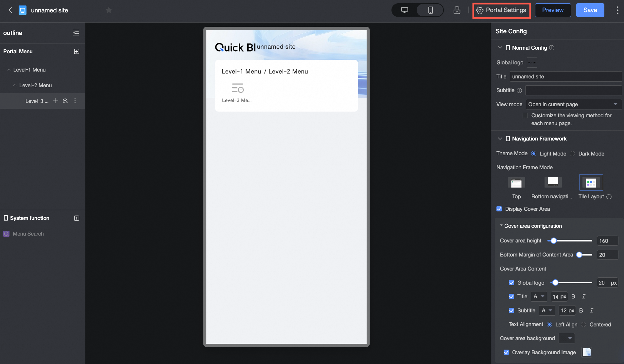The width and height of the screenshot is (624, 364).
Task: Save the portal site
Action: click(590, 10)
